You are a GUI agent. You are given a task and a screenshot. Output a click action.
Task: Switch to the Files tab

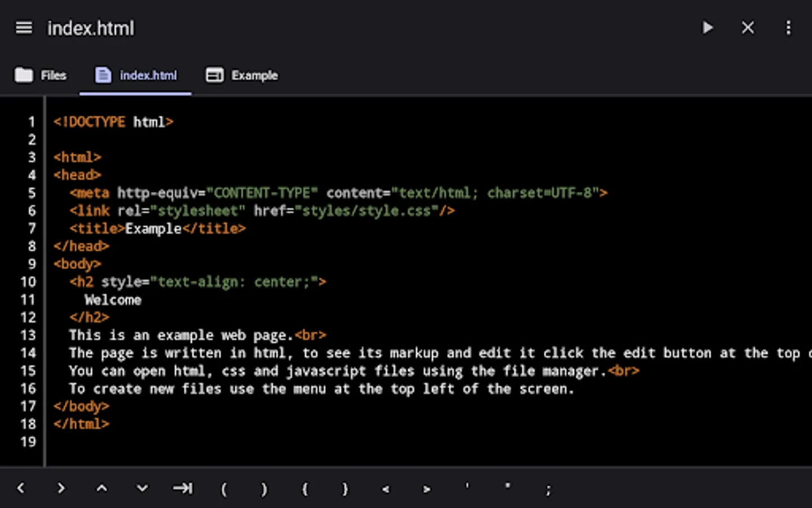[x=40, y=75]
